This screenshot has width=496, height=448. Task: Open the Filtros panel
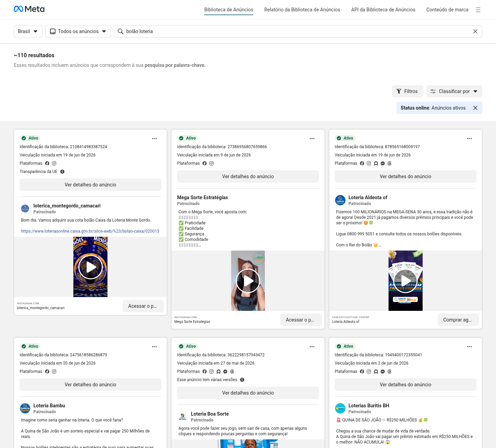tap(407, 91)
